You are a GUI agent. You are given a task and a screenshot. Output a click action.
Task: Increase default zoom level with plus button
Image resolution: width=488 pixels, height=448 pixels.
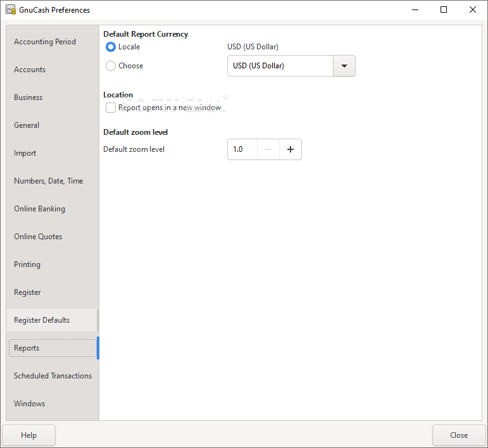pos(291,149)
